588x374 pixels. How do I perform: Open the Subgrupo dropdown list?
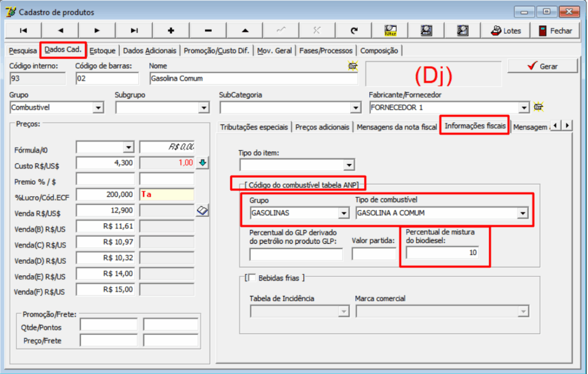[x=203, y=107]
